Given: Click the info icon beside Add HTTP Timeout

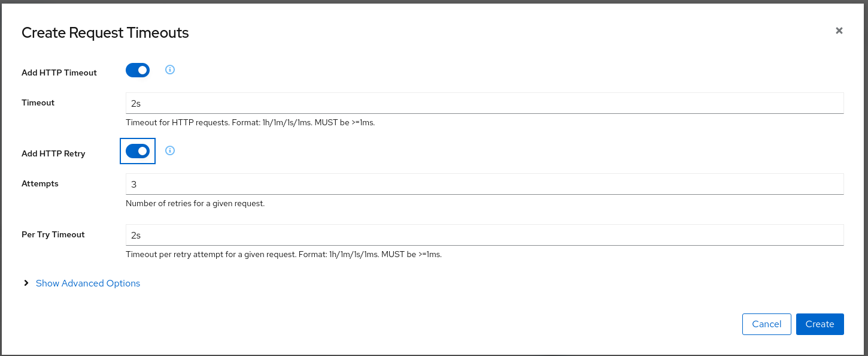Looking at the screenshot, I should (x=170, y=70).
